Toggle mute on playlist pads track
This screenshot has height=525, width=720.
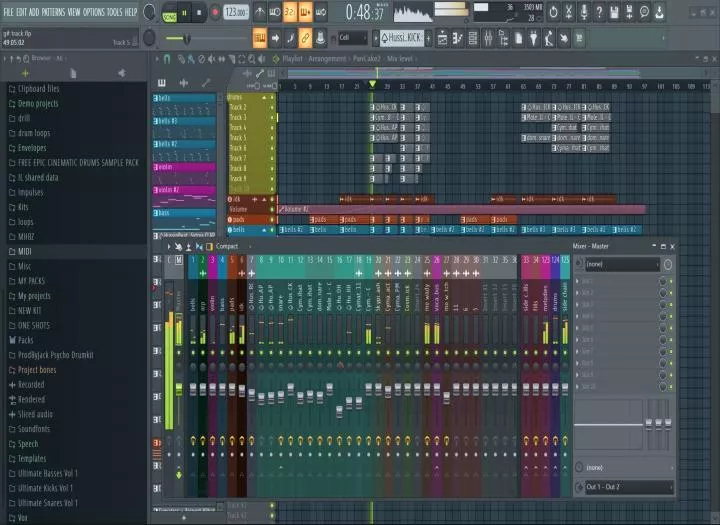(272, 220)
